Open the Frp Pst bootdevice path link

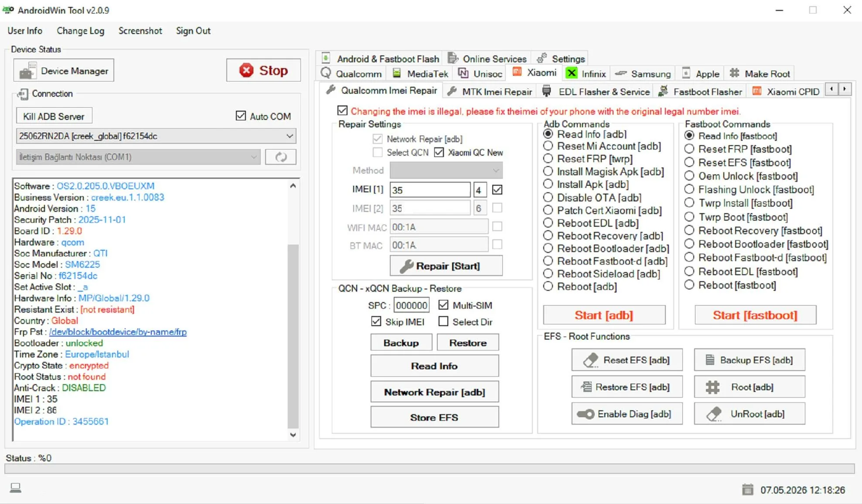[118, 332]
